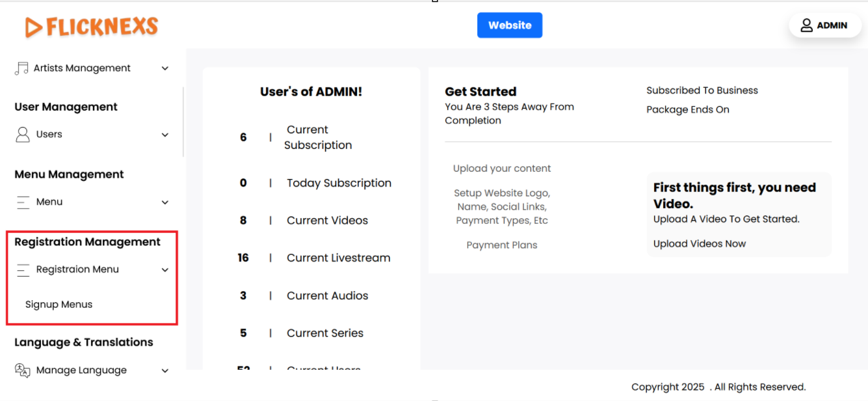Click the Flicknexs logo
Screen dimensions: 868x401
[92, 27]
